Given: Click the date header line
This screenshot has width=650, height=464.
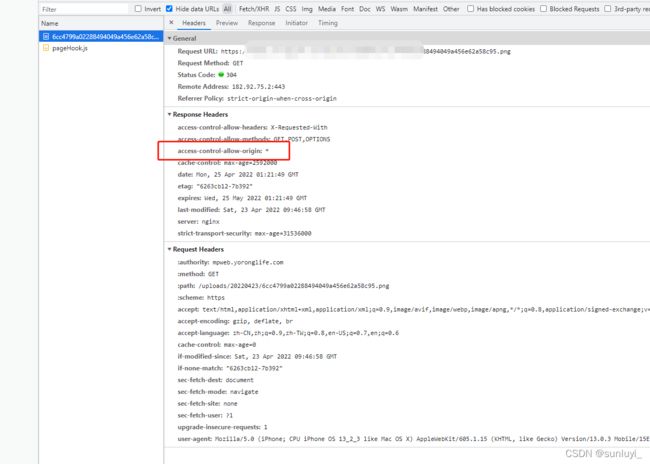Looking at the screenshot, I should coord(238,175).
